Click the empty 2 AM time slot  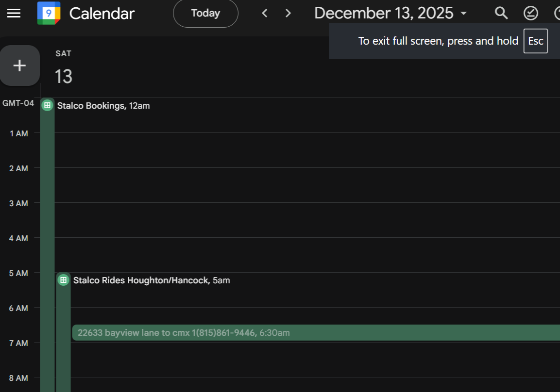coord(307,185)
